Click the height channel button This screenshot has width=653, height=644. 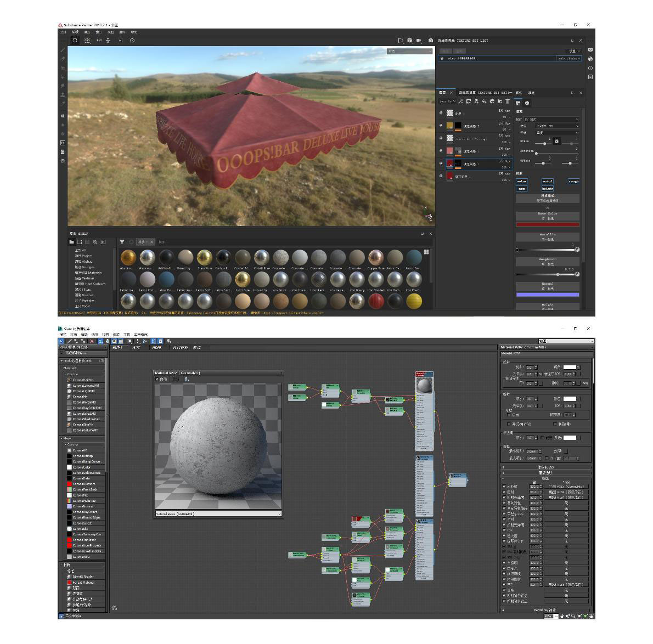547,189
